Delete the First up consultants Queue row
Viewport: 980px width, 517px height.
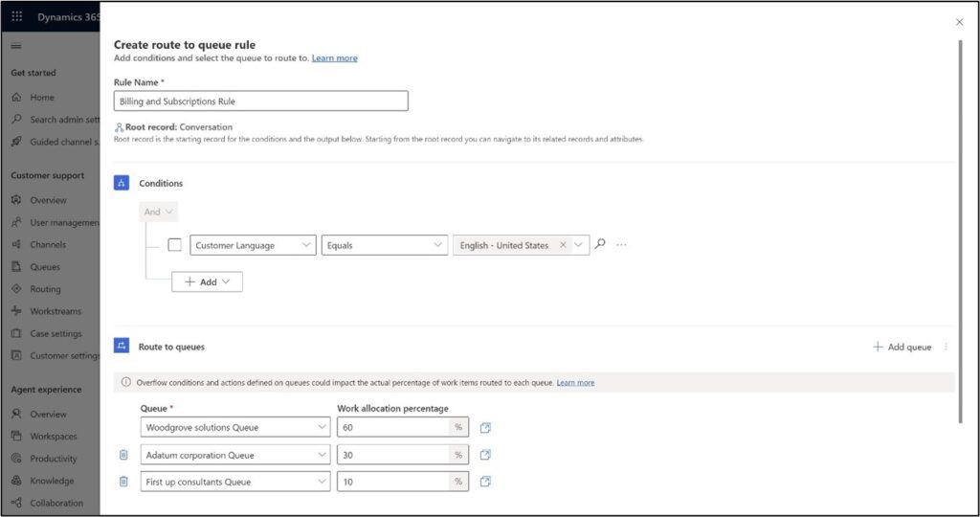(x=123, y=482)
